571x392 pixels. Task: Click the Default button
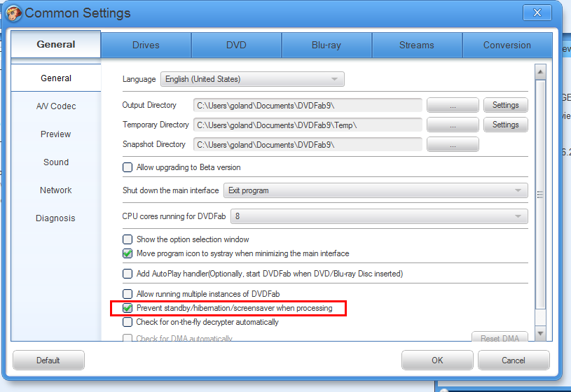(48, 360)
